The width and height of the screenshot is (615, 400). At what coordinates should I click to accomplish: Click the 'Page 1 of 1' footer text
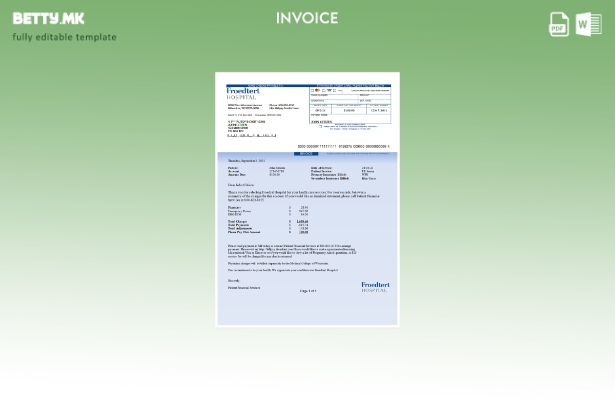[307, 291]
